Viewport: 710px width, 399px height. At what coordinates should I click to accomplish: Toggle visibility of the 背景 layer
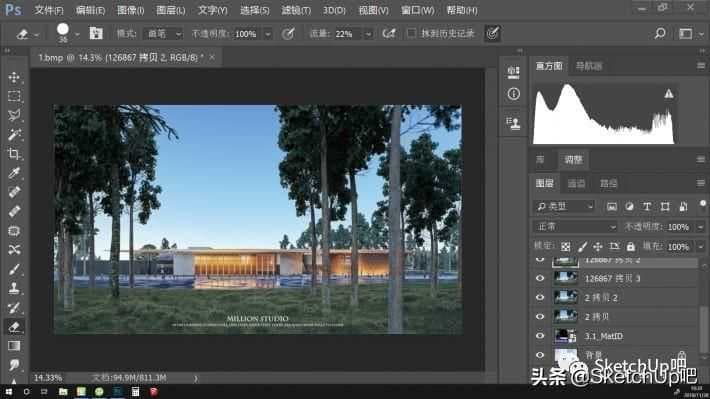point(540,355)
